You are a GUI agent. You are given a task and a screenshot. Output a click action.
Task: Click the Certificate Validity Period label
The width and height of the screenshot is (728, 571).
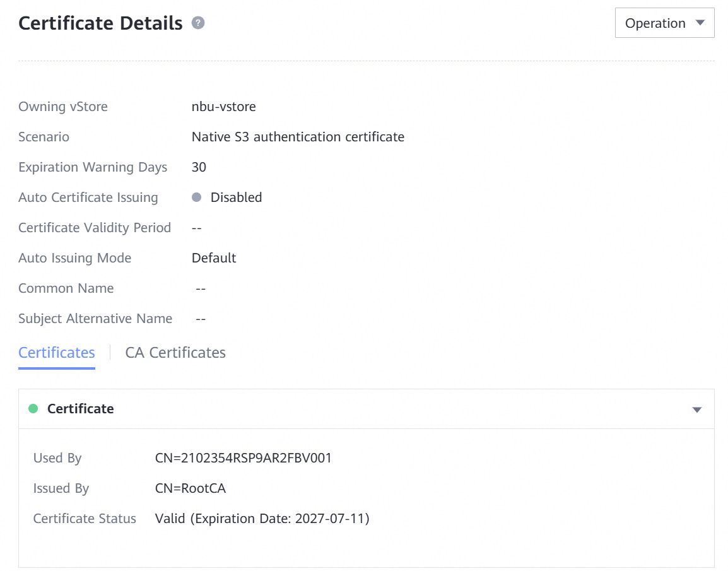pos(95,228)
